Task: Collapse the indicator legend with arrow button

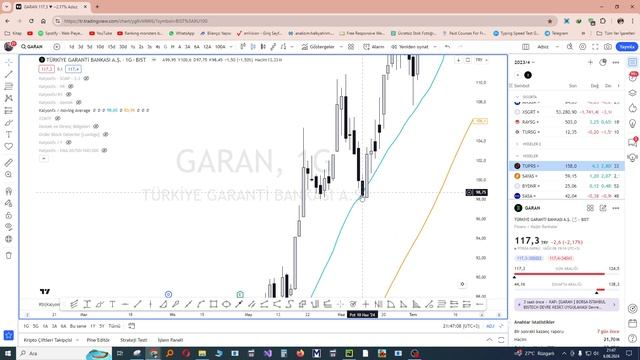Action: point(44,158)
